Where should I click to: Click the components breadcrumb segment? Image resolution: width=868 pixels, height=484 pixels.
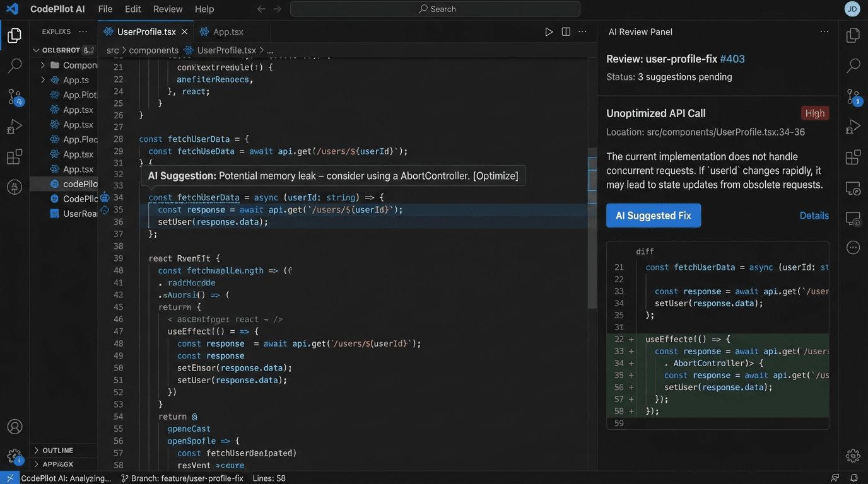click(154, 50)
